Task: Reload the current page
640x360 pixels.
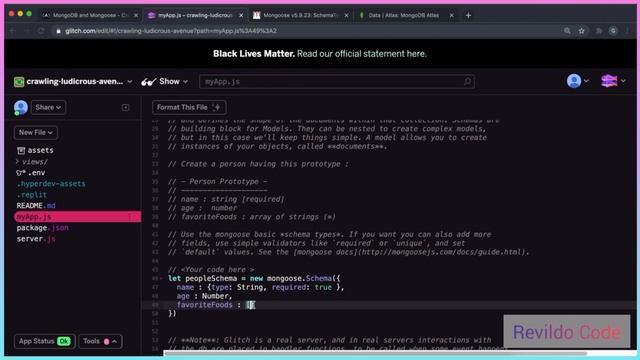Action: point(41,31)
